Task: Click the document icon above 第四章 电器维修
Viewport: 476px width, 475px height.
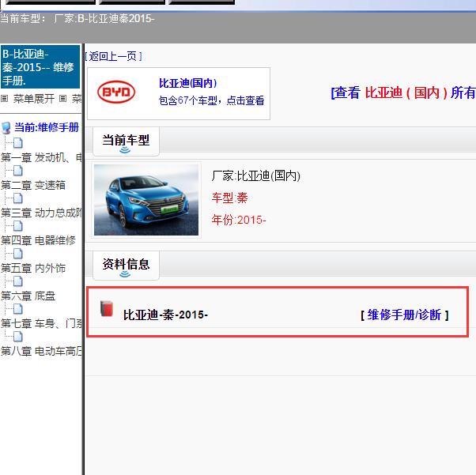Action: 18,226
